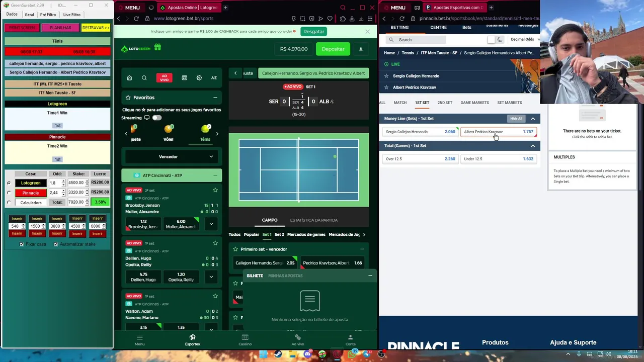Open snapshot tool in Lotogreen browser toolbar
The height and width of the screenshot is (362, 644).
303,19
